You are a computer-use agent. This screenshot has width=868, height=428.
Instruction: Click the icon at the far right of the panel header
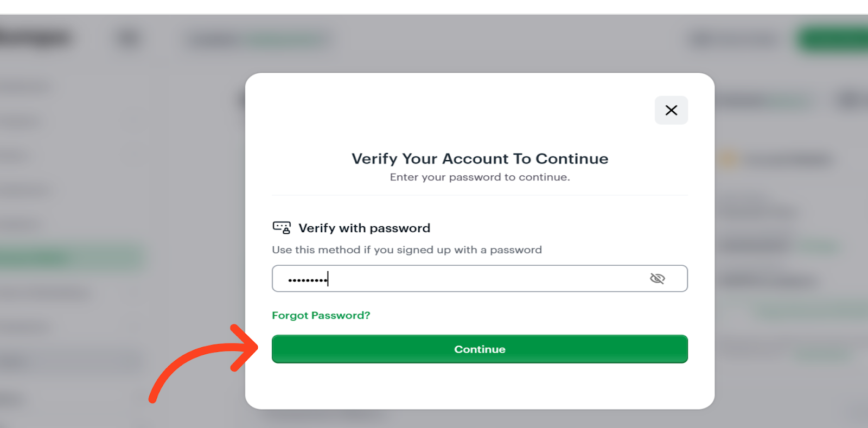(849, 100)
